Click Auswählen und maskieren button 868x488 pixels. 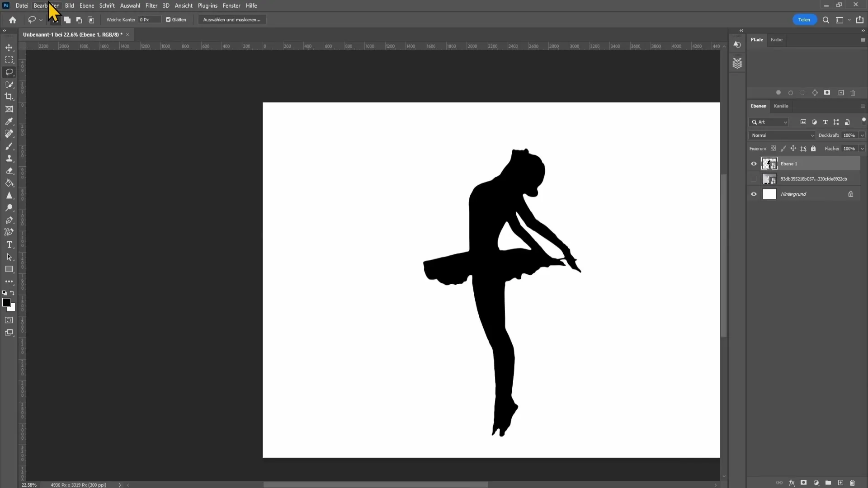click(x=232, y=20)
